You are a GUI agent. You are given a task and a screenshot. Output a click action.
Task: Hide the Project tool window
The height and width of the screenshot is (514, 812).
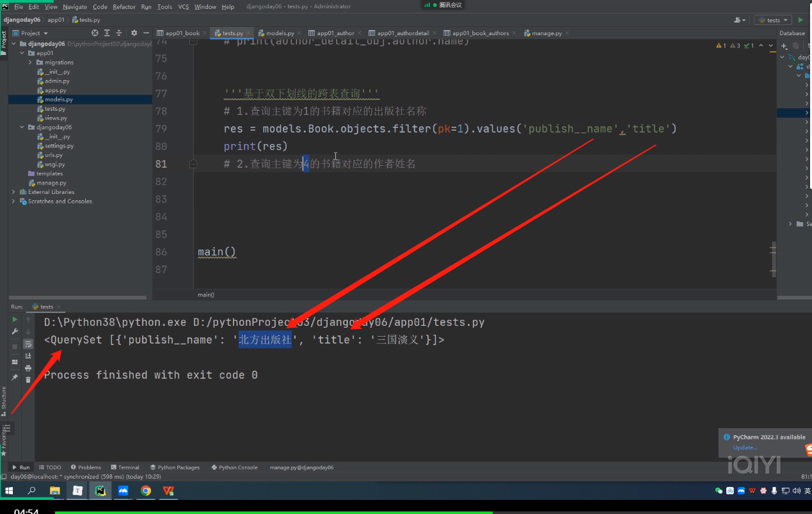(147, 33)
